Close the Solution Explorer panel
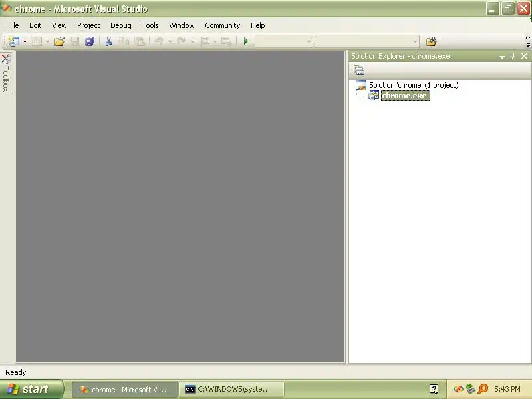This screenshot has width=532, height=399. click(x=524, y=56)
